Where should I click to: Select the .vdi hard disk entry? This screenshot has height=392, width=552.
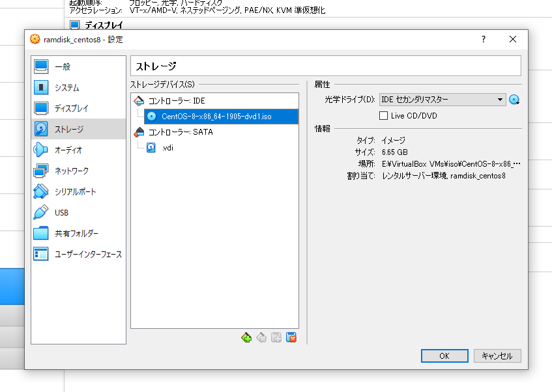[x=167, y=148]
